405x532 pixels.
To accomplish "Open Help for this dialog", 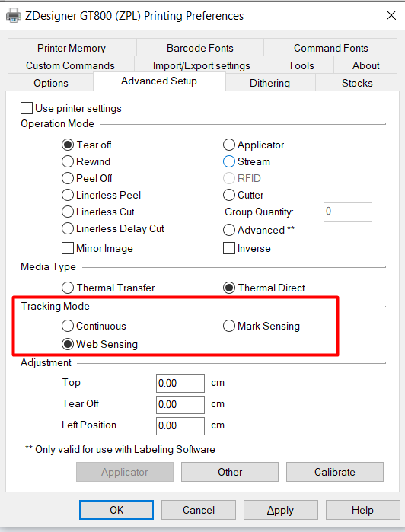I will click(x=362, y=510).
